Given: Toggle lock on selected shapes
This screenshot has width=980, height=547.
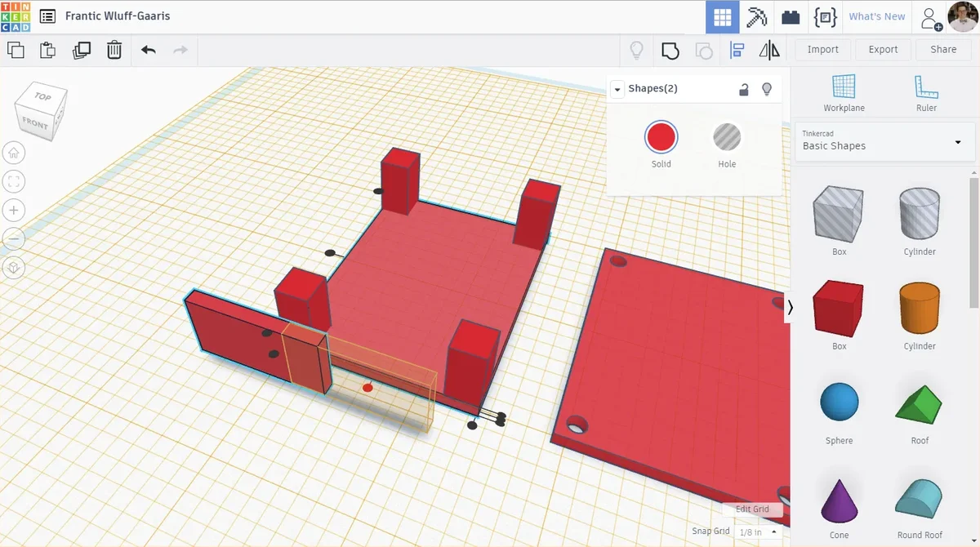Looking at the screenshot, I should pos(744,90).
